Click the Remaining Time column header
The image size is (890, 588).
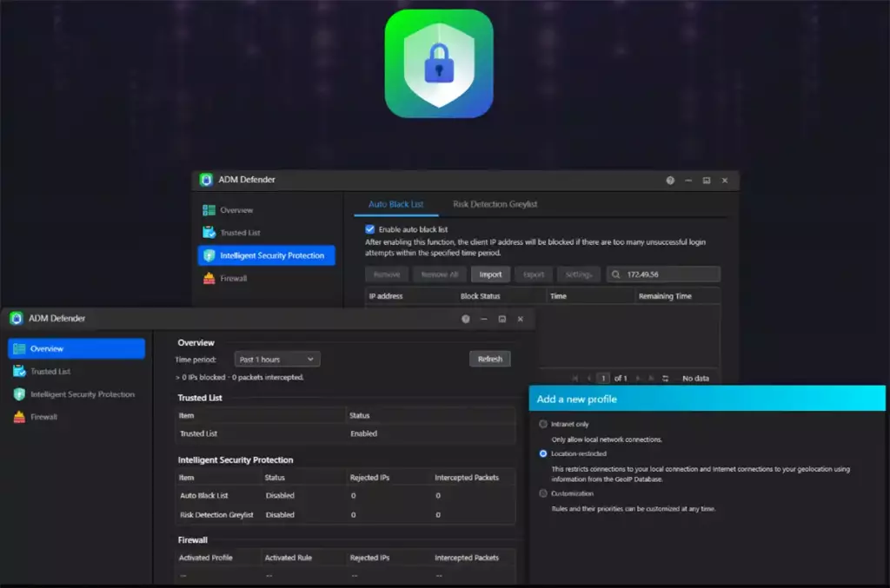(x=676, y=296)
